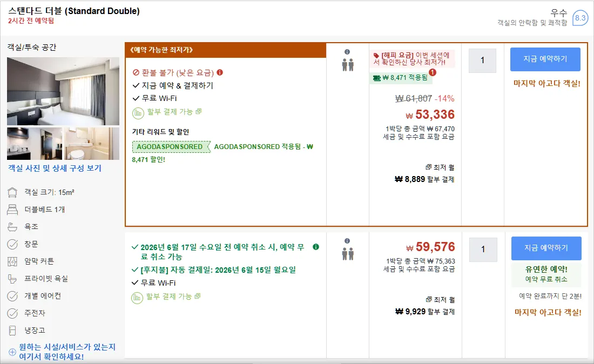
Task: Click the 유연한 예약! 예약 무료 취소 badge
Action: [546, 274]
